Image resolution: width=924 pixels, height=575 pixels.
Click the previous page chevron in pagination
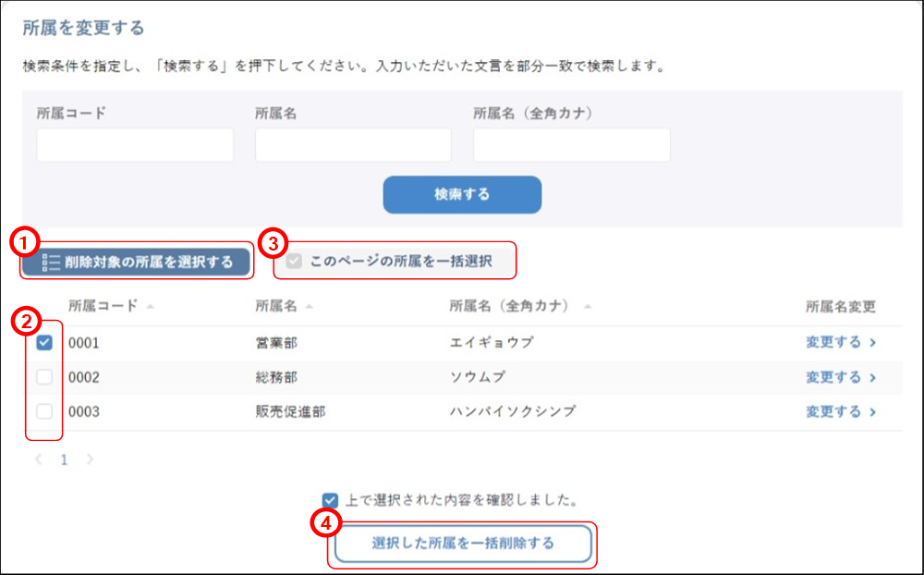38,459
